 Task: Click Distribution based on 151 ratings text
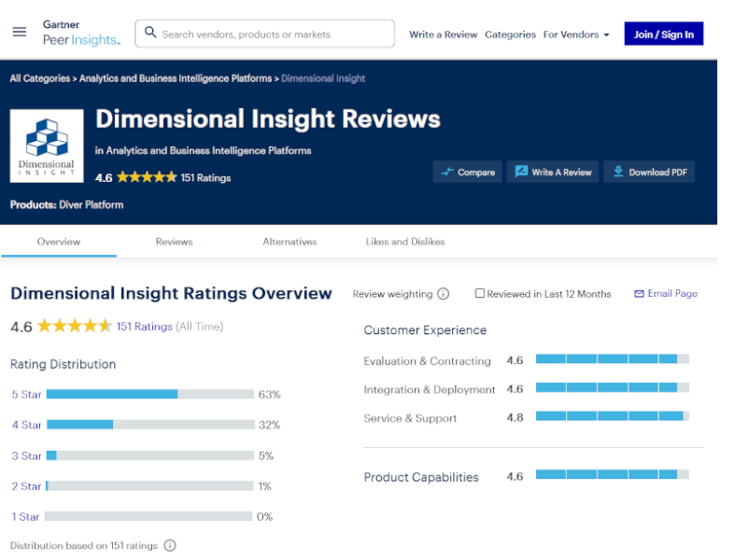tap(84, 545)
